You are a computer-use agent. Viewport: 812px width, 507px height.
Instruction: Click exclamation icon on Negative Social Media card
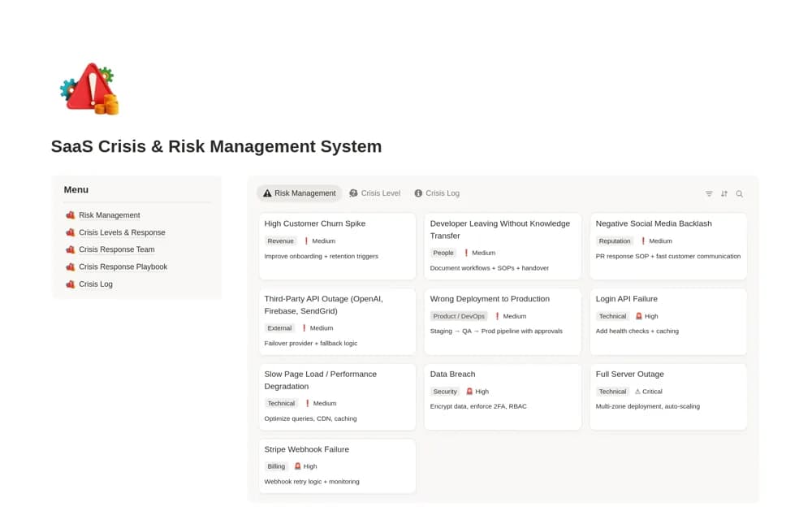(643, 241)
